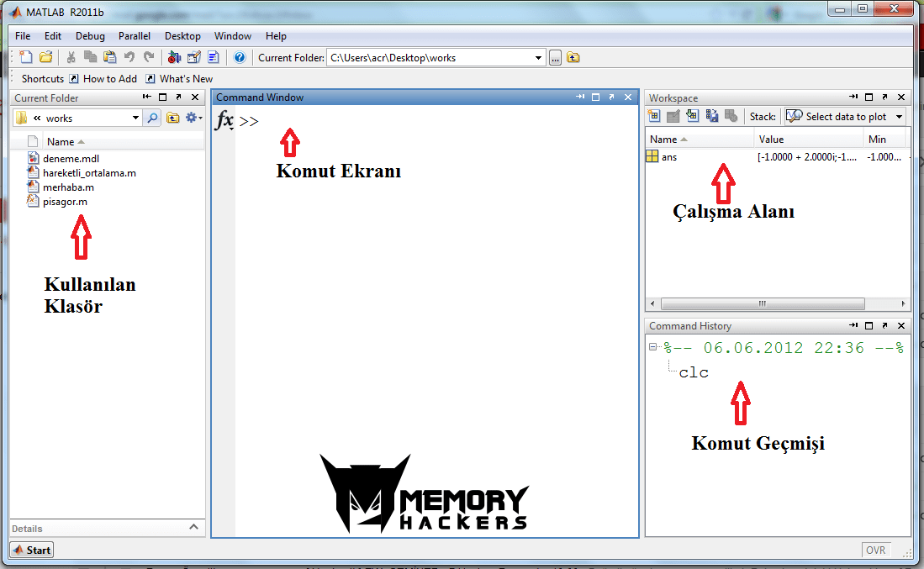The width and height of the screenshot is (924, 569).
Task: Click the Shortcuts toolbar label
Action: coord(42,78)
